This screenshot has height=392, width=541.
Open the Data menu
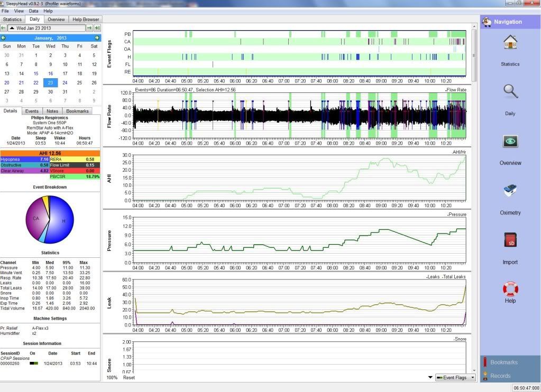tap(33, 11)
